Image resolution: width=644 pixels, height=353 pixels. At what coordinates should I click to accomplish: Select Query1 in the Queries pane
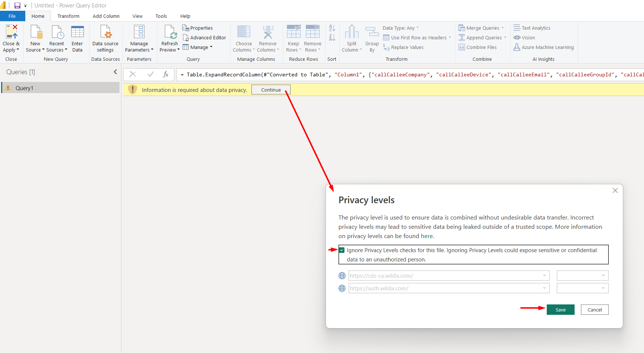point(24,88)
